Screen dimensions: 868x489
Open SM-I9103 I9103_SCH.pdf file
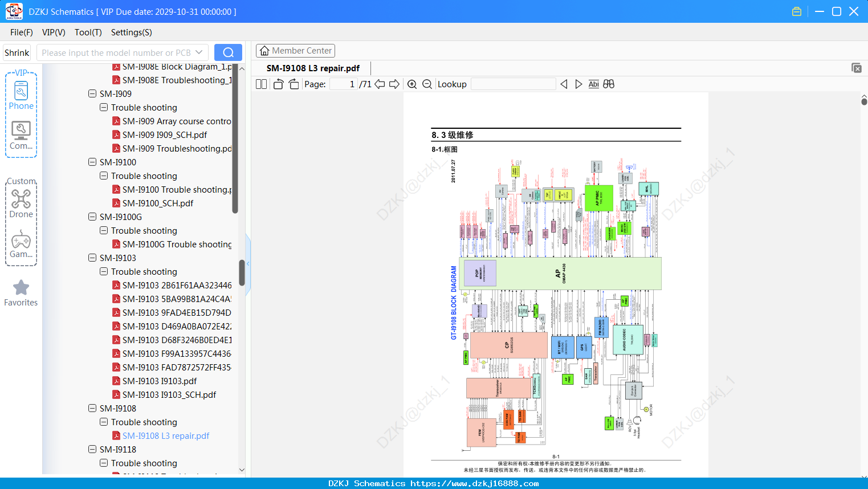pyautogui.click(x=169, y=395)
